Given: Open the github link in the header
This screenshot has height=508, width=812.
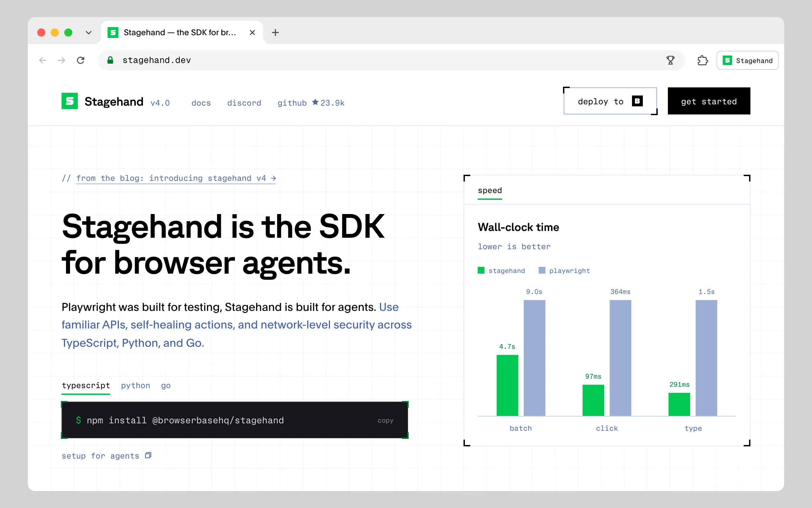Looking at the screenshot, I should (311, 103).
